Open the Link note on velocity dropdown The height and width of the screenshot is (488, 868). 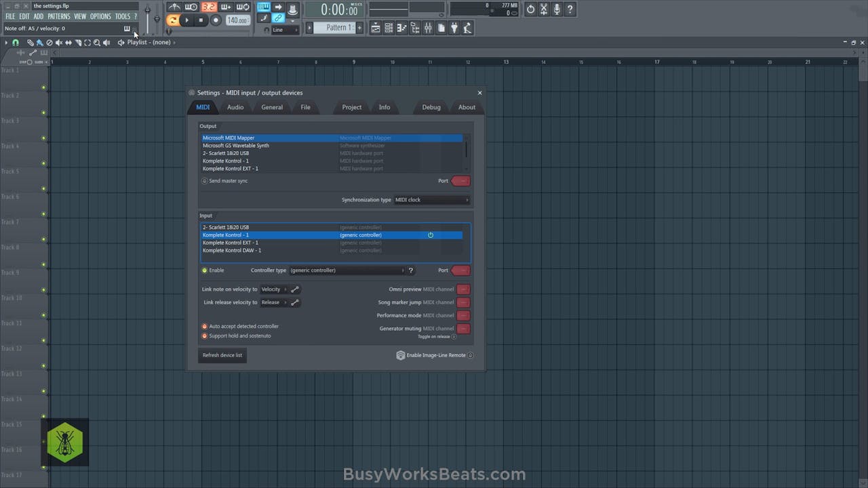[x=274, y=289]
